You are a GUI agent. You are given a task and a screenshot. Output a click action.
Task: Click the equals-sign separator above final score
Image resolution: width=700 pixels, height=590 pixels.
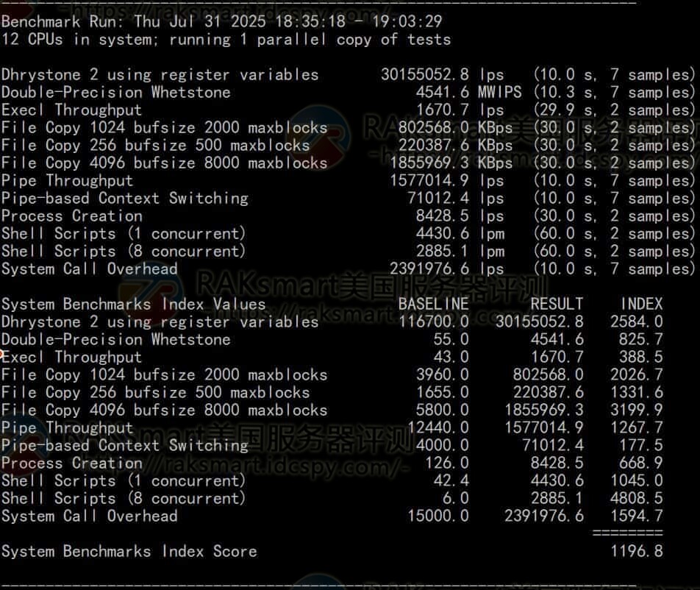[x=627, y=533]
